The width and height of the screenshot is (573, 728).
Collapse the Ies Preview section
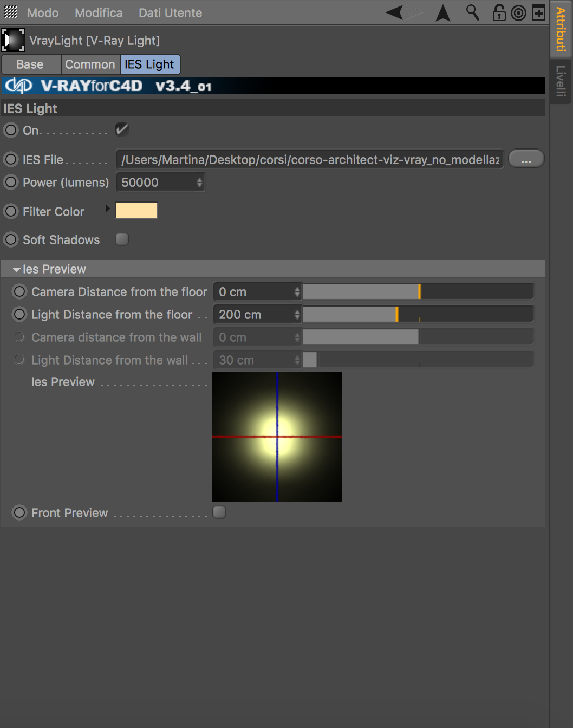17,269
